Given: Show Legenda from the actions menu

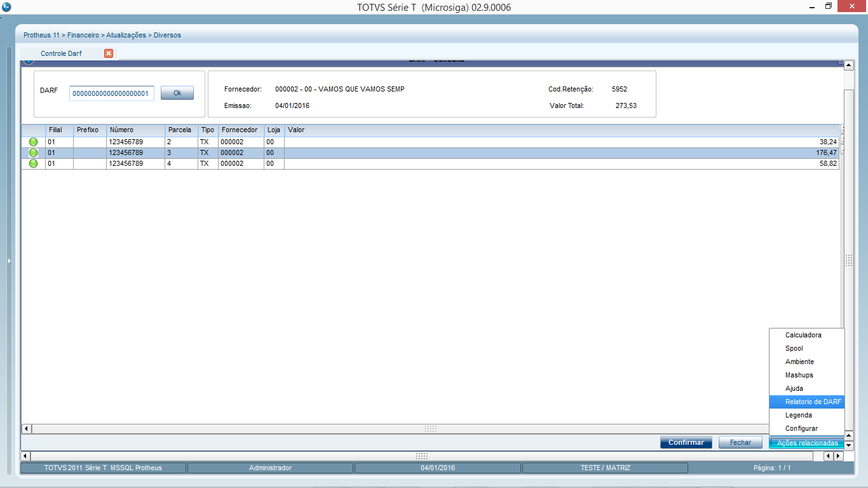Looking at the screenshot, I should pyautogui.click(x=806, y=415).
